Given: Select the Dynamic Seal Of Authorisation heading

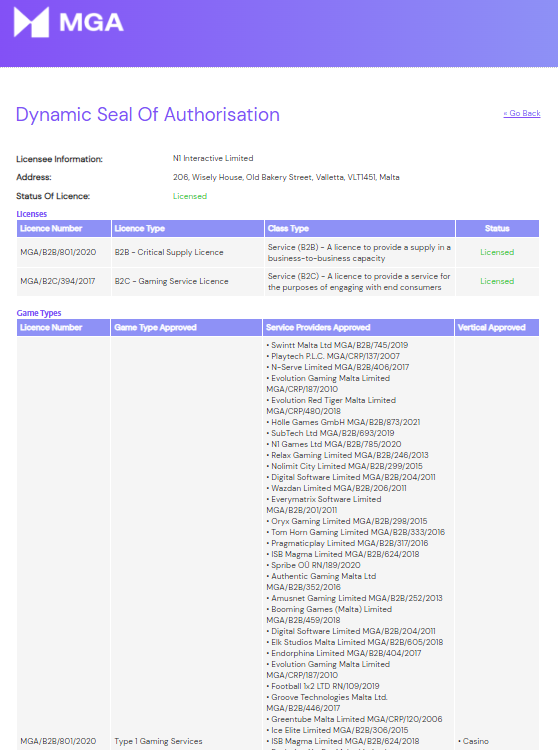Looking at the screenshot, I should (x=148, y=115).
